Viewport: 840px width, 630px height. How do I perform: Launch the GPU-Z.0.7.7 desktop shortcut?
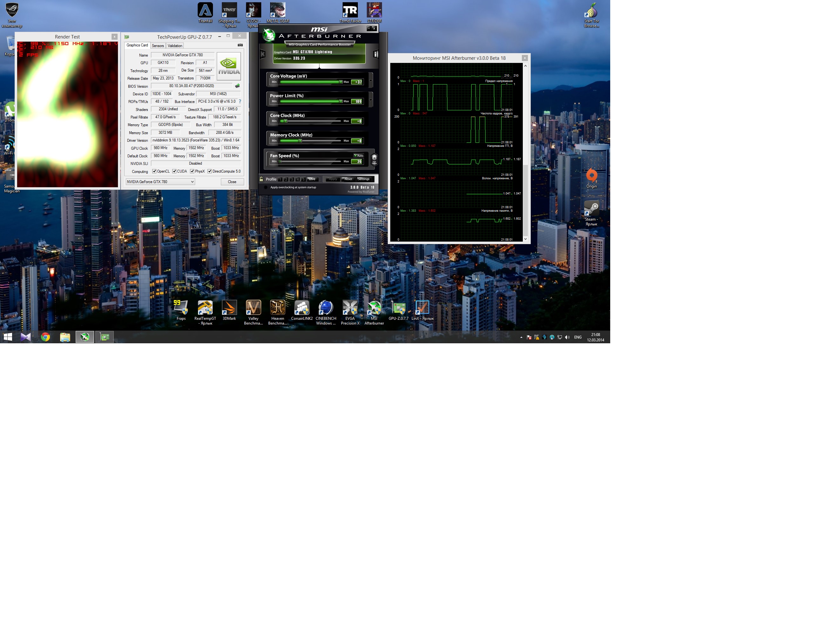398,310
